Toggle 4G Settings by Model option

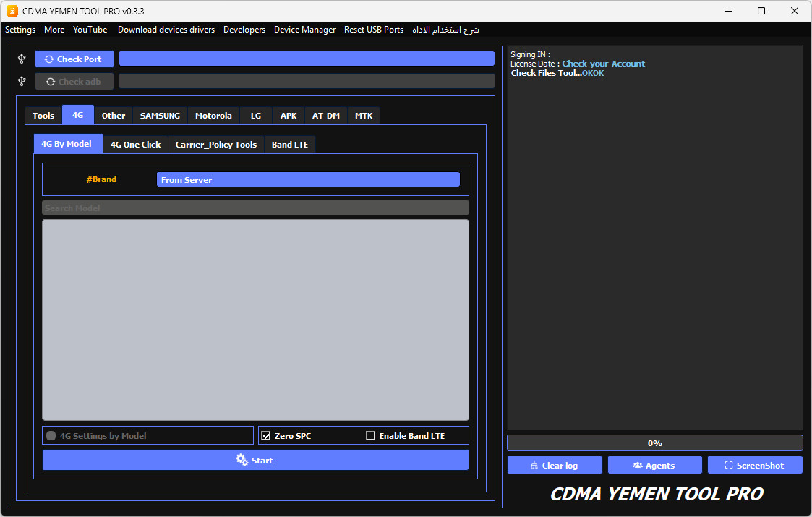tap(51, 436)
